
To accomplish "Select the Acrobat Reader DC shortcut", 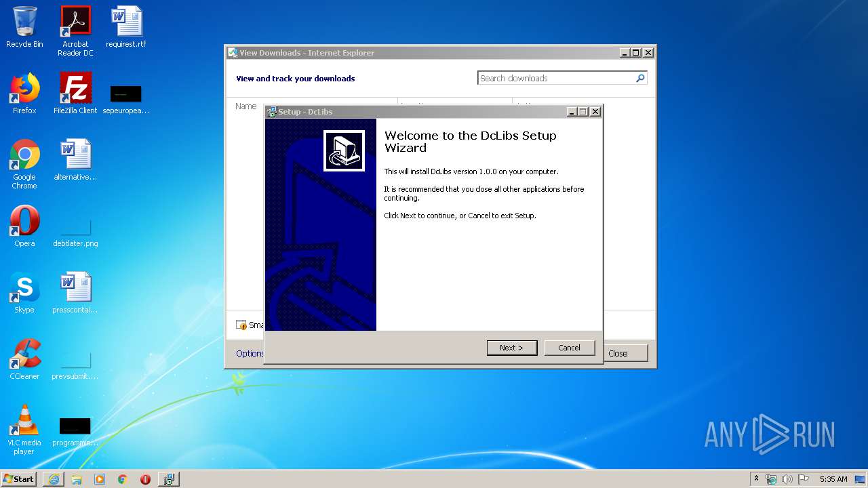I will pos(75,31).
